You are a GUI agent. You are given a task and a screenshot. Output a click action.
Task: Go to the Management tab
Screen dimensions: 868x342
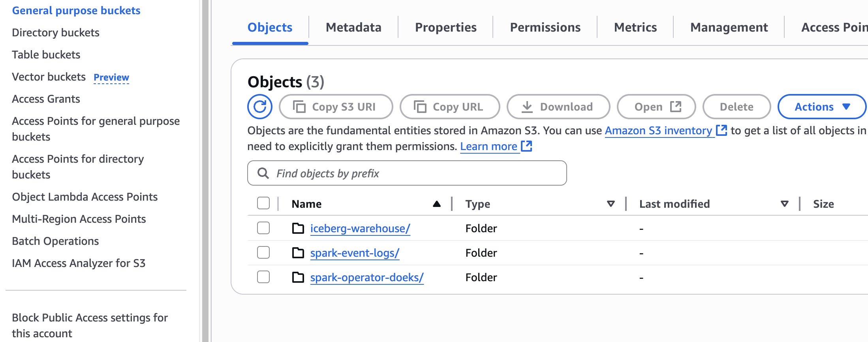729,27
